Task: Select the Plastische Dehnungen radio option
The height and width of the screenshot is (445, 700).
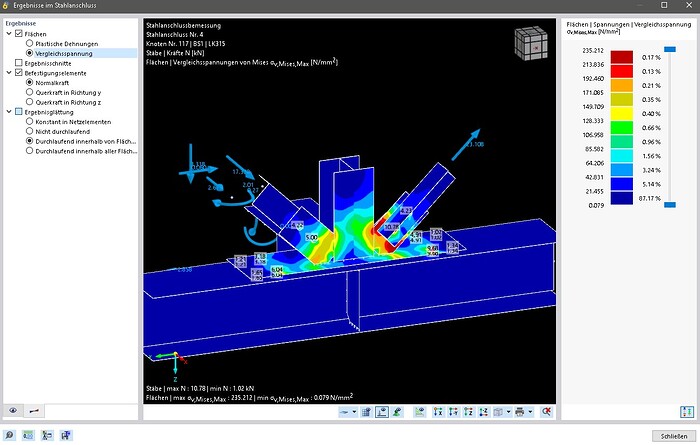Action: [30, 43]
